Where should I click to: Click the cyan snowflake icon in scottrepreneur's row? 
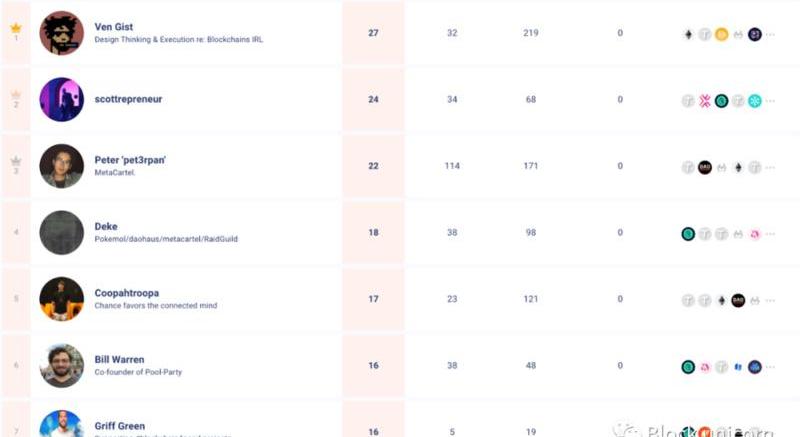coord(755,100)
